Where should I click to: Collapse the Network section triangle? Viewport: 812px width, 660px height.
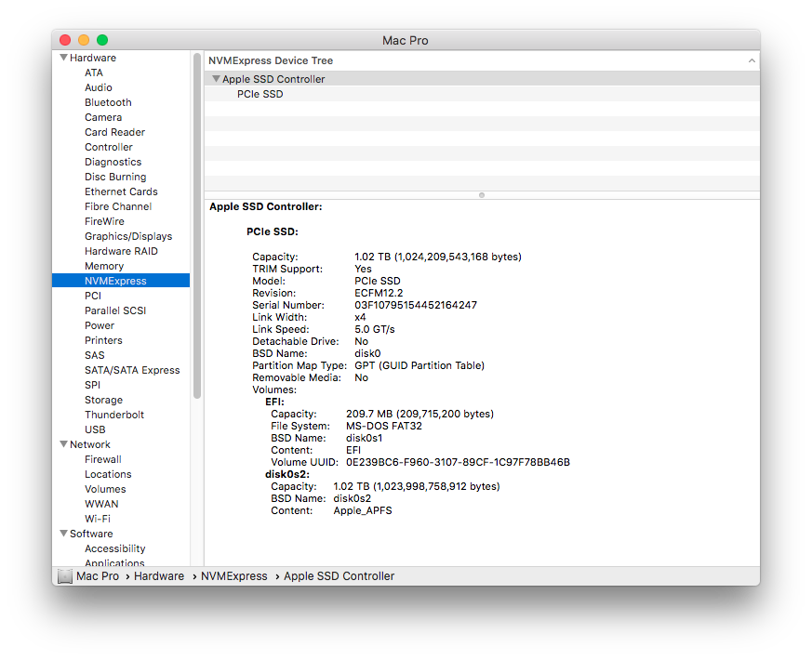63,444
